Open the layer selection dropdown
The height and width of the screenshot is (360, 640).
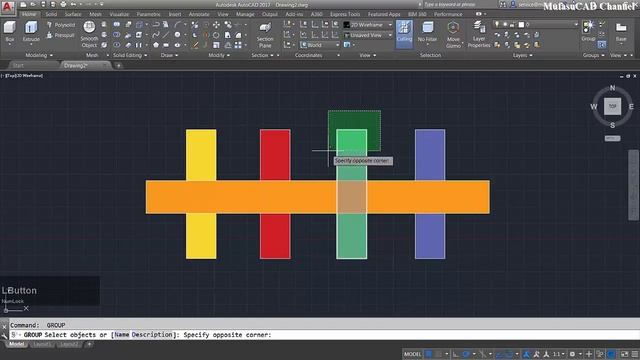[x=536, y=24]
